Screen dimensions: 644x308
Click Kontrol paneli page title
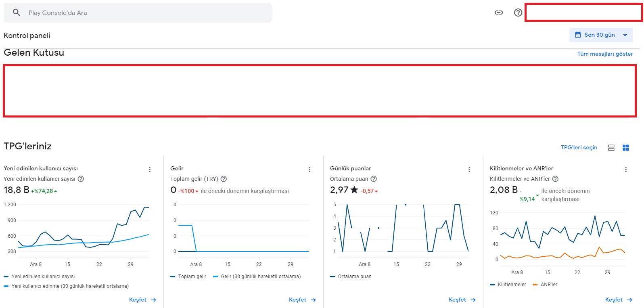pyautogui.click(x=27, y=36)
